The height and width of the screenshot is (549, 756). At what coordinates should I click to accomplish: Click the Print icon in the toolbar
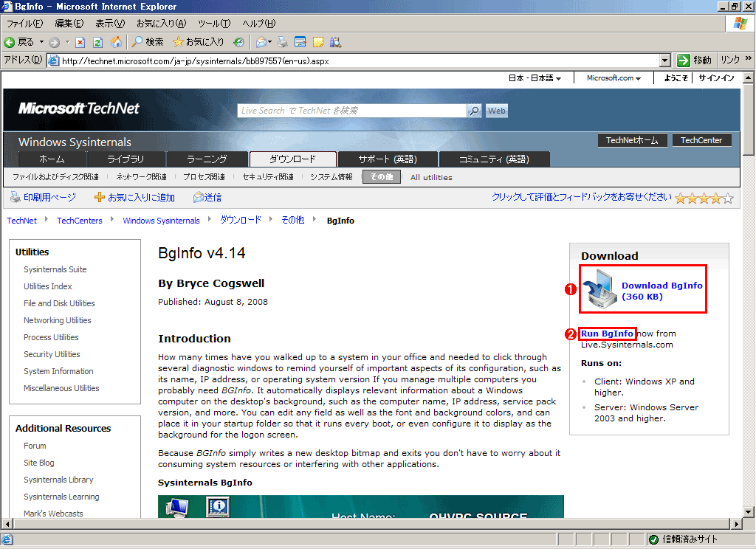click(282, 42)
